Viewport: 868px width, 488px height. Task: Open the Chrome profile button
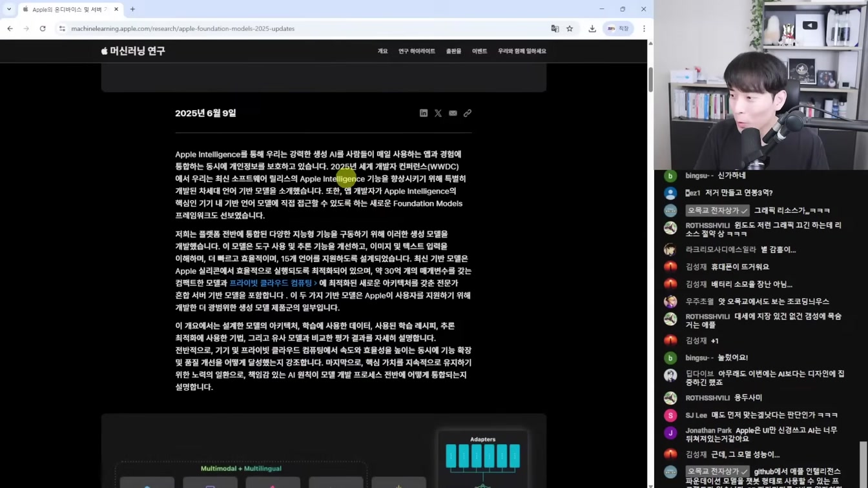point(618,28)
